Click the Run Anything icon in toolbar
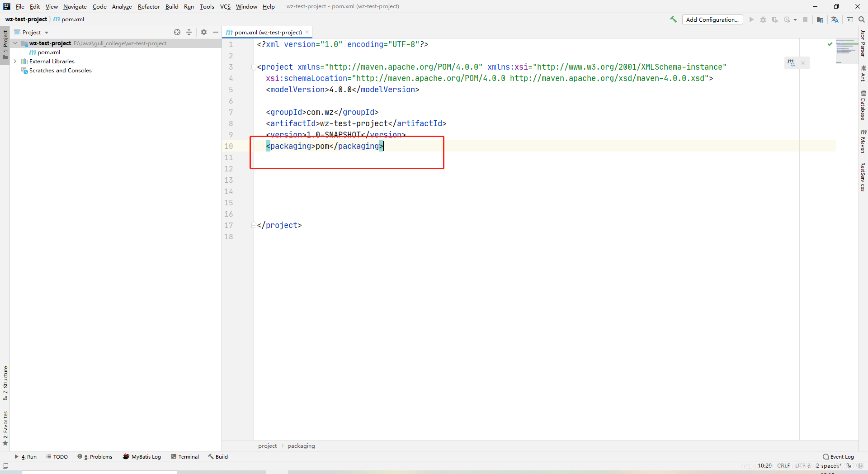Image resolution: width=868 pixels, height=474 pixels. [850, 19]
